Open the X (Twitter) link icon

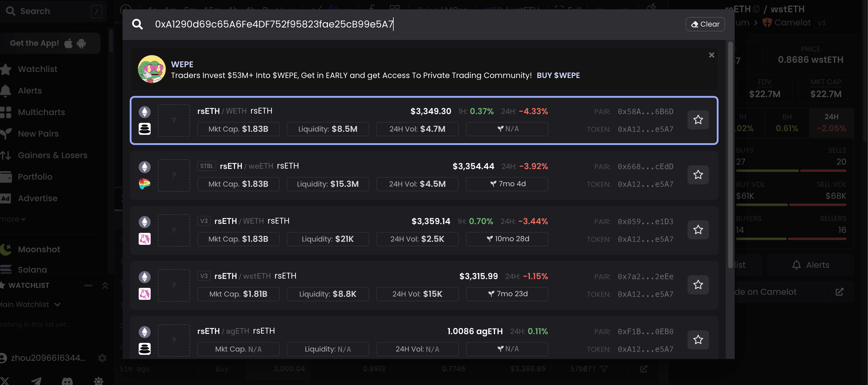[x=5, y=381]
